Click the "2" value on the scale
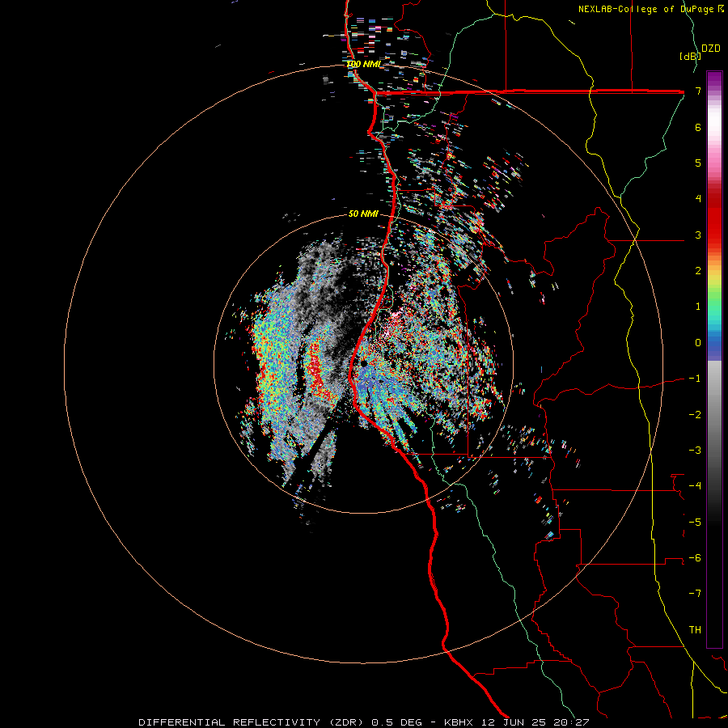Viewport: 728px width, 728px height. point(698,271)
